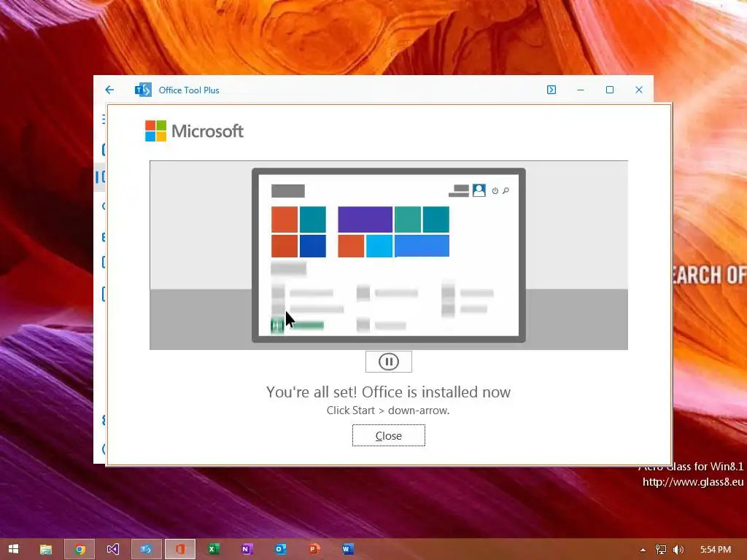Launch OneNote from taskbar
This screenshot has height=560, width=747.
tap(247, 549)
